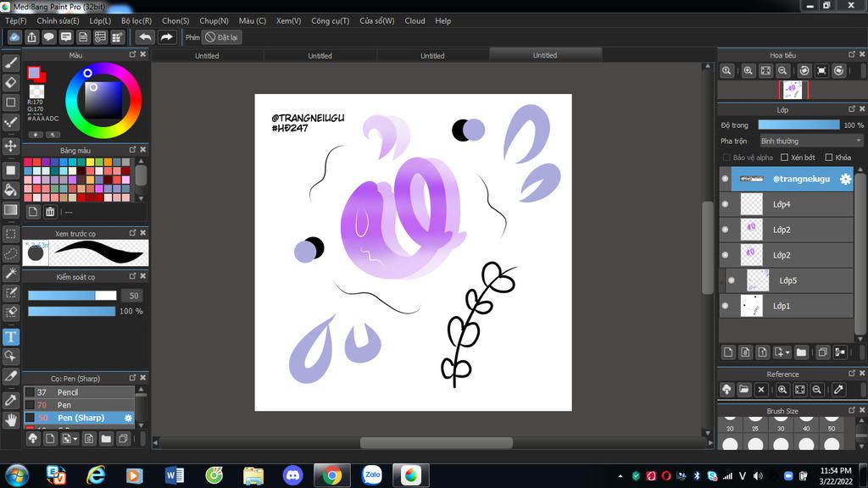This screenshot has height=488, width=868.
Task: Hide the Lớp4 layer
Action: [x=726, y=204]
